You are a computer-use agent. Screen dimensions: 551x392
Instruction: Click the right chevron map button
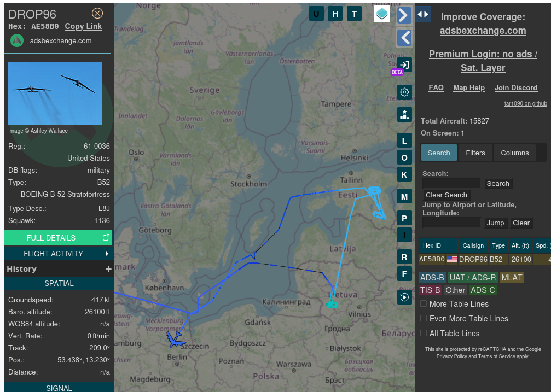tap(404, 15)
